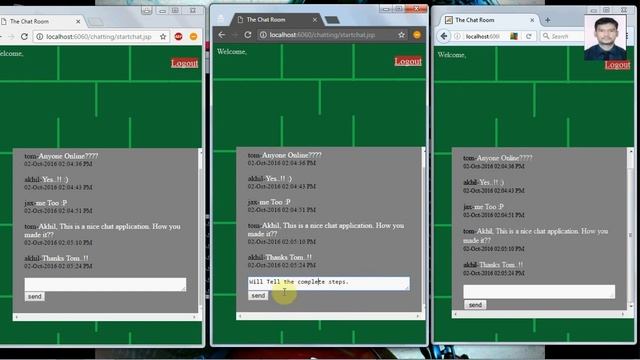View site info icon in middle window
Image resolution: width=640 pixels, height=360 pixels.
(263, 35)
